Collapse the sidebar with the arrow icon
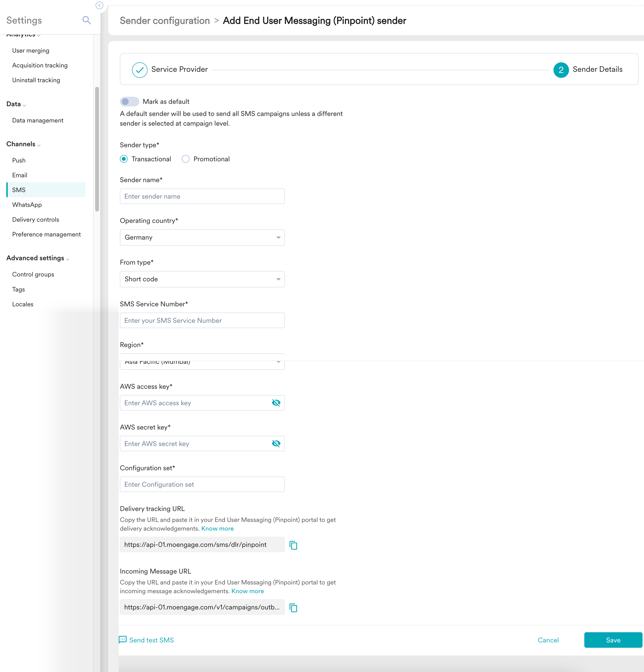 point(99,5)
